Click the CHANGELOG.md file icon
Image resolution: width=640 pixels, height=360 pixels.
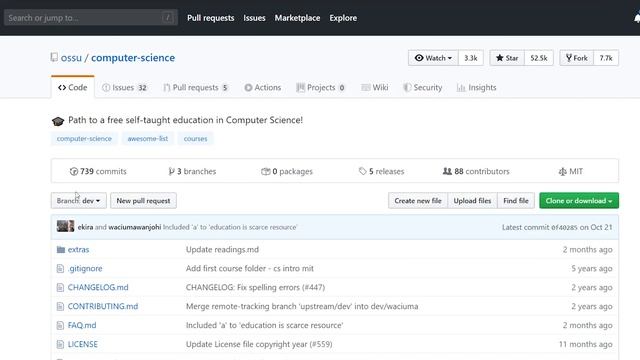[60, 287]
